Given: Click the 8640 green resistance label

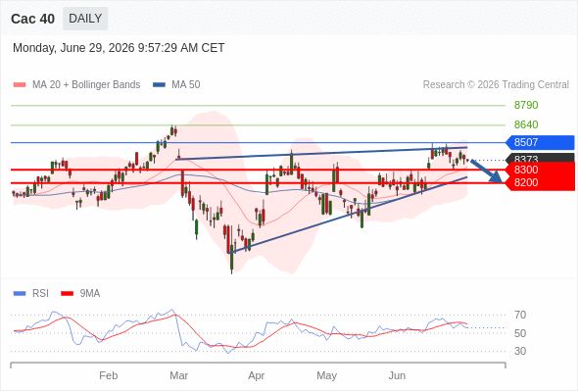Looking at the screenshot, I should 526,124.
